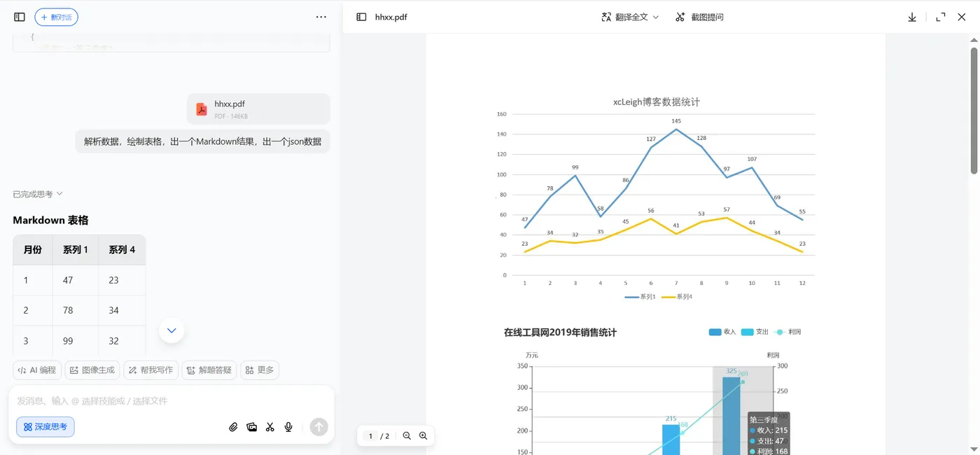The image size is (980, 455).
Task: Focus the message input field
Action: [171, 401]
